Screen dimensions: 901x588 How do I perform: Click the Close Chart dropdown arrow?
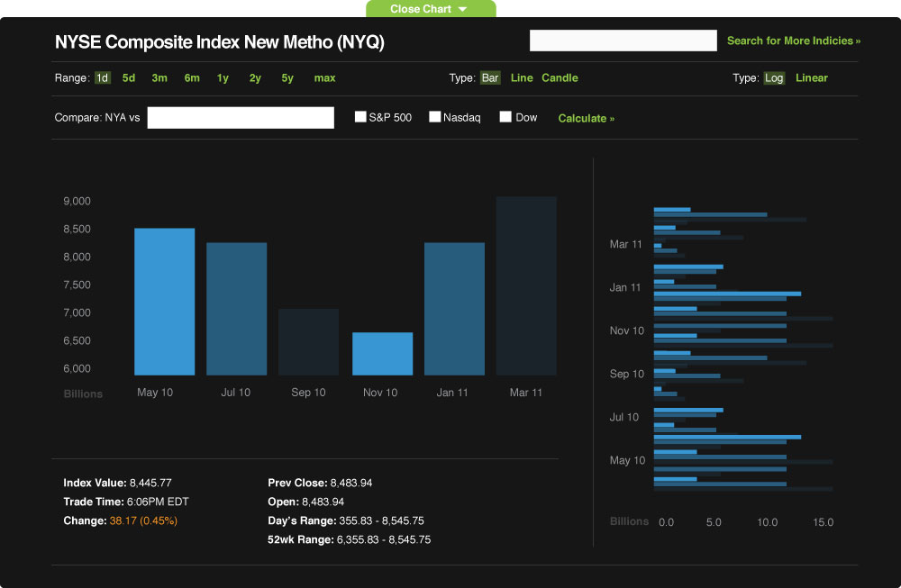click(462, 9)
